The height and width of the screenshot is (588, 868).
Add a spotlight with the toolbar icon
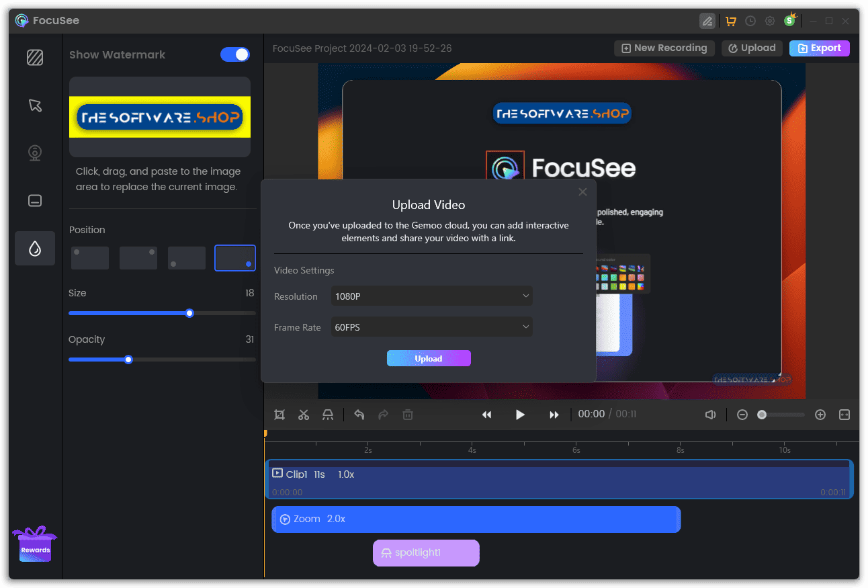328,415
